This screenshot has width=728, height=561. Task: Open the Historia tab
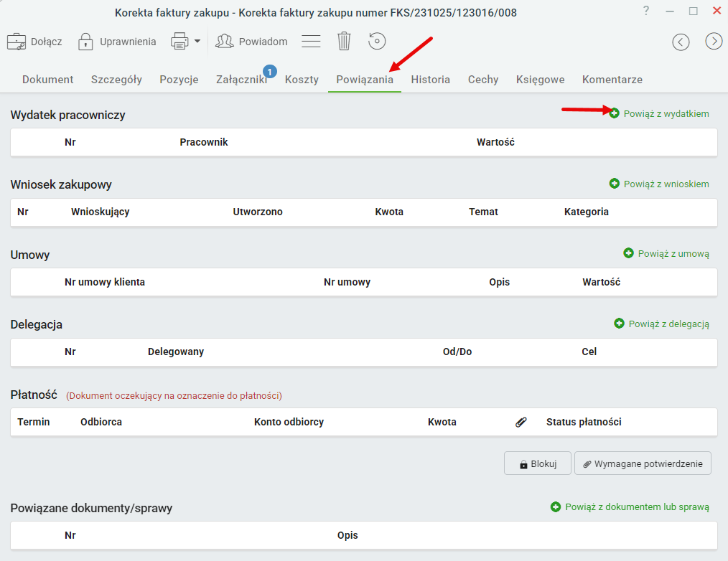point(430,80)
